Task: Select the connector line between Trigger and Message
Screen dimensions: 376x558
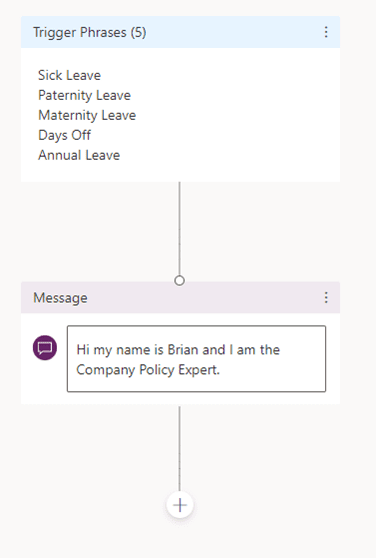Action: point(180,228)
